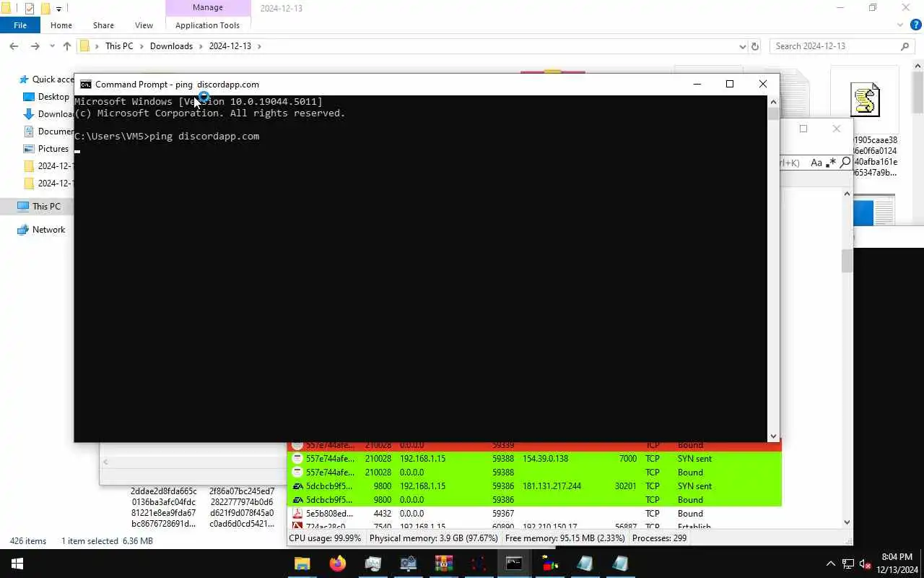Click CPU usage status bar entry
924x578 pixels.
326,538
